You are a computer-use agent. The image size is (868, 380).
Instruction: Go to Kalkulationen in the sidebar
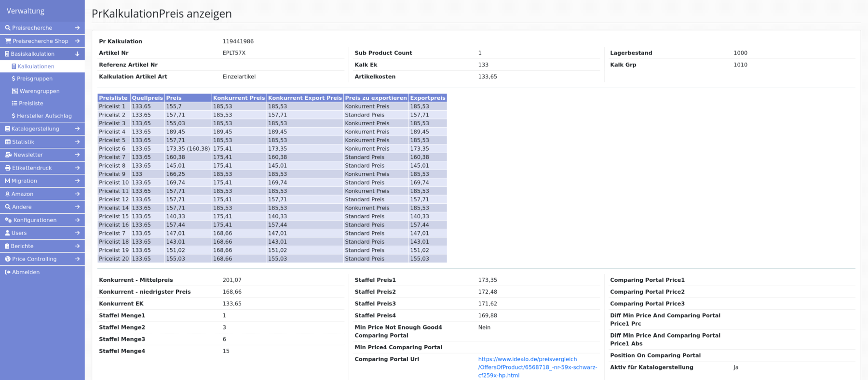[36, 66]
